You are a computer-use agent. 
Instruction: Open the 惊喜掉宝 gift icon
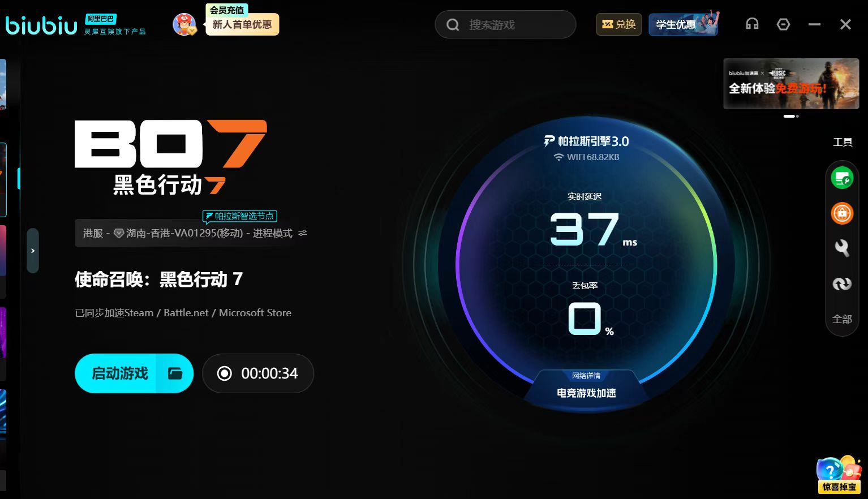coord(839,474)
